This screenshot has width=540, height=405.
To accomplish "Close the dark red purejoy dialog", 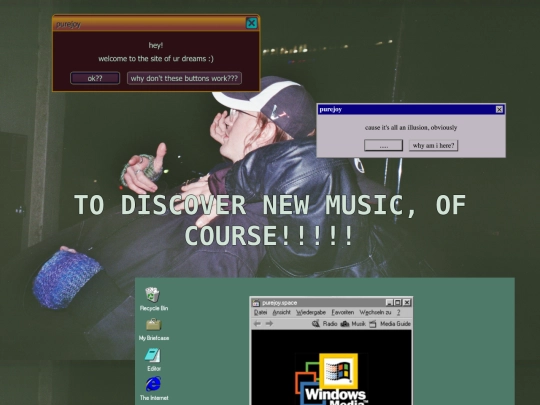I will click(x=251, y=23).
